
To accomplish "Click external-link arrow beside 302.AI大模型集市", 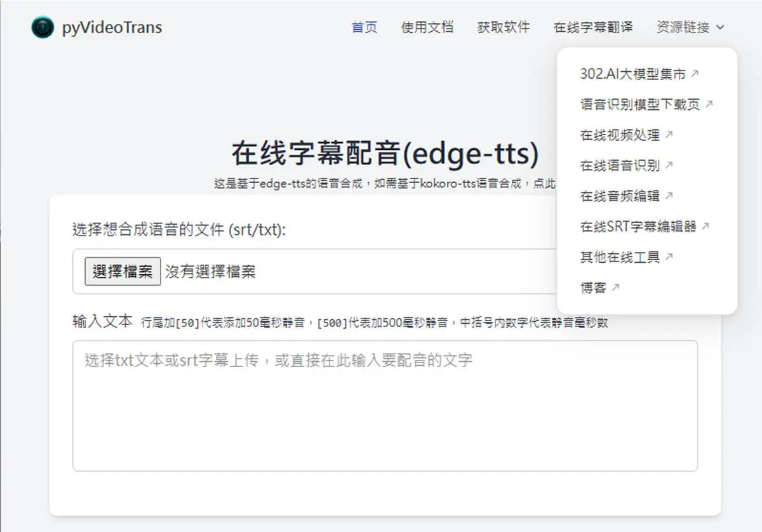I will pos(695,74).
